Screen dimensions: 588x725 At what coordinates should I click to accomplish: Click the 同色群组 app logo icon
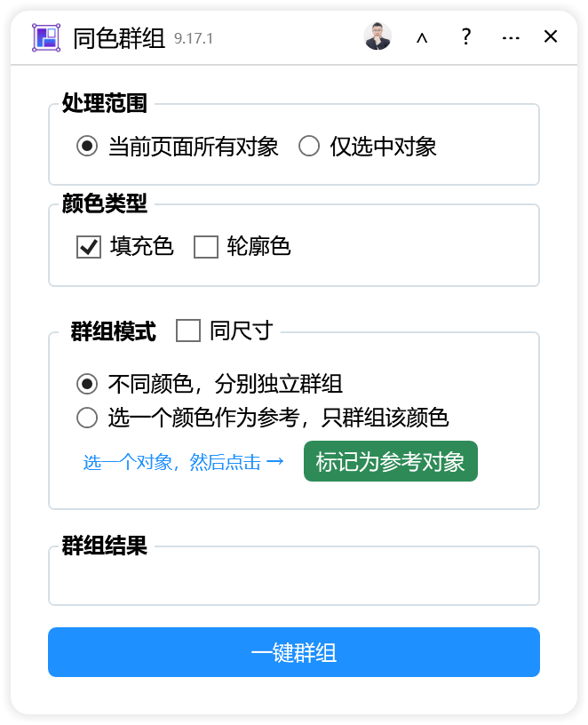tap(46, 37)
